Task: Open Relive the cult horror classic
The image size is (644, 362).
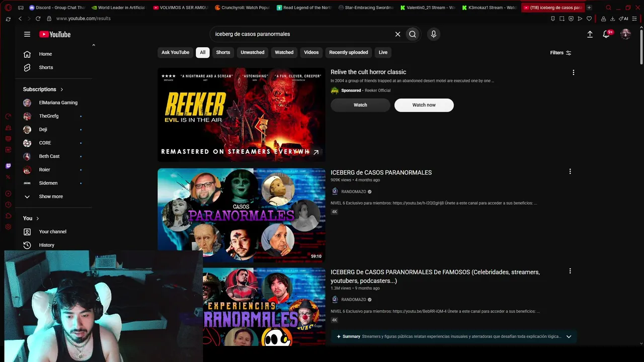Action: (x=368, y=72)
